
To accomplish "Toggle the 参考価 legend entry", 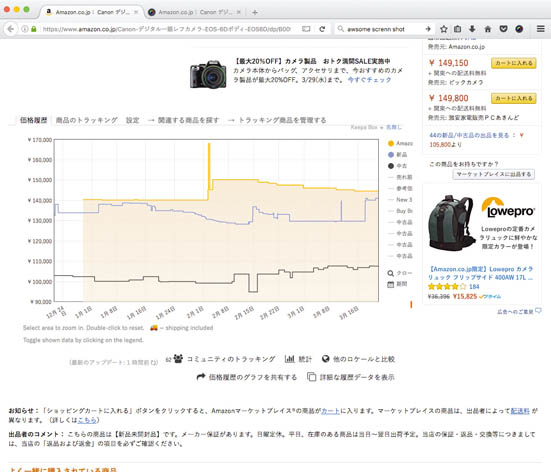I will tap(400, 188).
